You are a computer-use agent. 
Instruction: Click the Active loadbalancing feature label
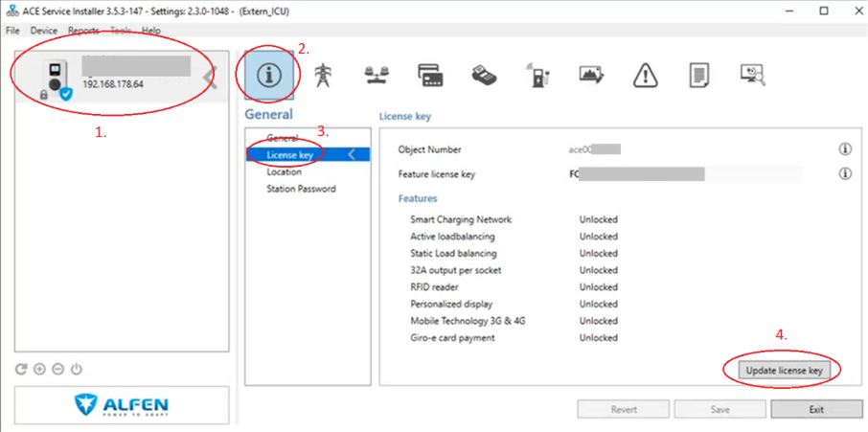click(452, 237)
